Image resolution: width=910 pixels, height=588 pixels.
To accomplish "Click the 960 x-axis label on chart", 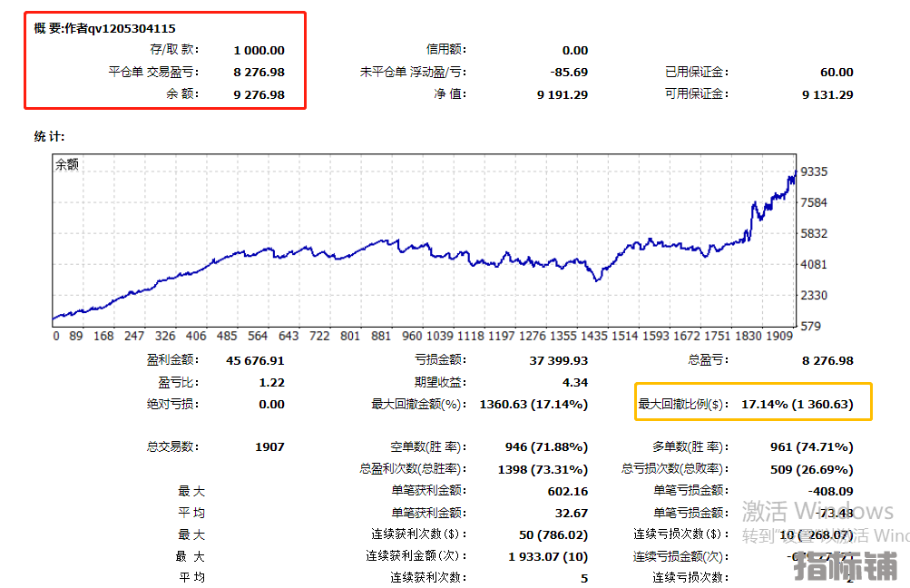I will 412,336.
